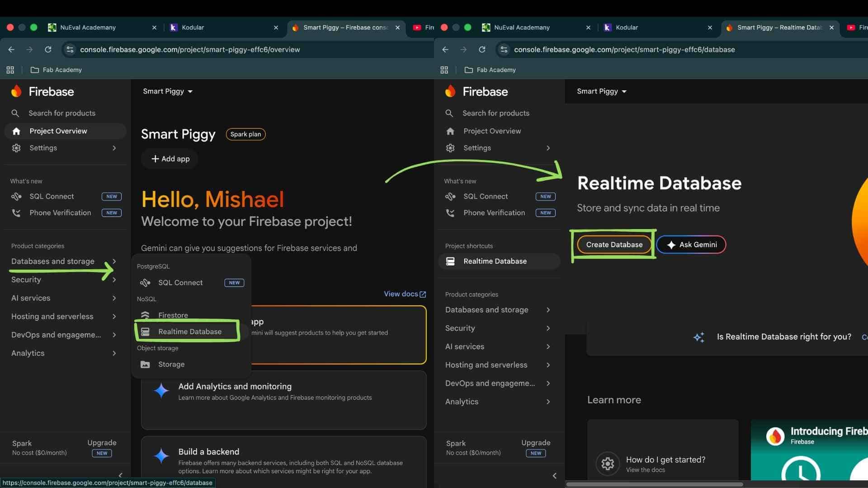Click SQL Connect icon in the PostgreSQL flyout
The height and width of the screenshot is (488, 868).
pos(145,283)
